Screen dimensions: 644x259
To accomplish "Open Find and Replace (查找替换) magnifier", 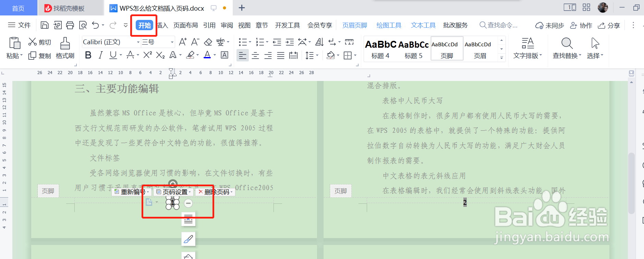I will [567, 48].
